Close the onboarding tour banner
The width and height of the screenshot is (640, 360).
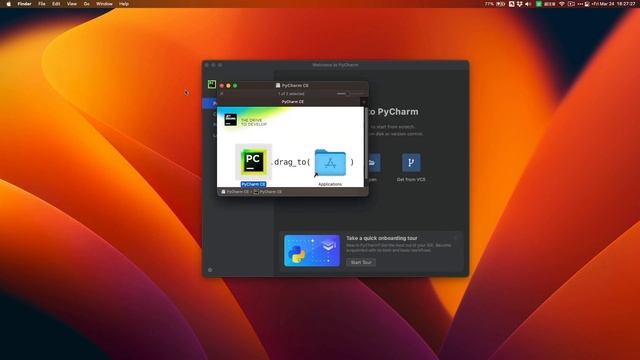(x=456, y=237)
